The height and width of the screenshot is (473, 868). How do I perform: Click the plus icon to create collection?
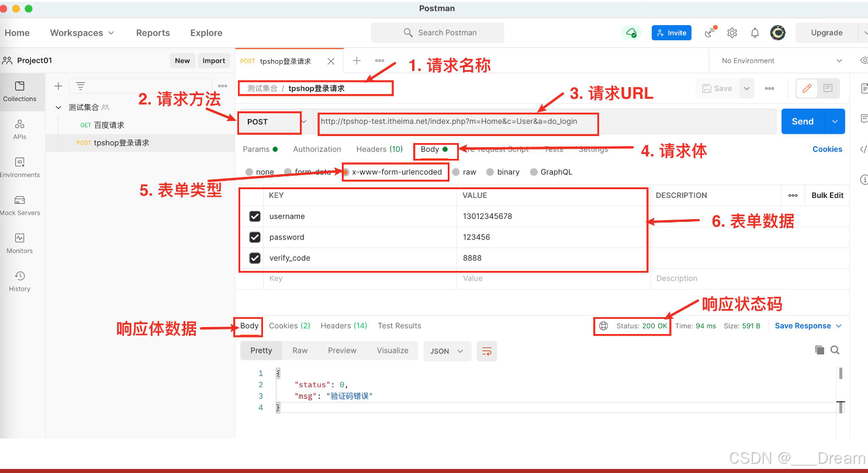pyautogui.click(x=58, y=86)
